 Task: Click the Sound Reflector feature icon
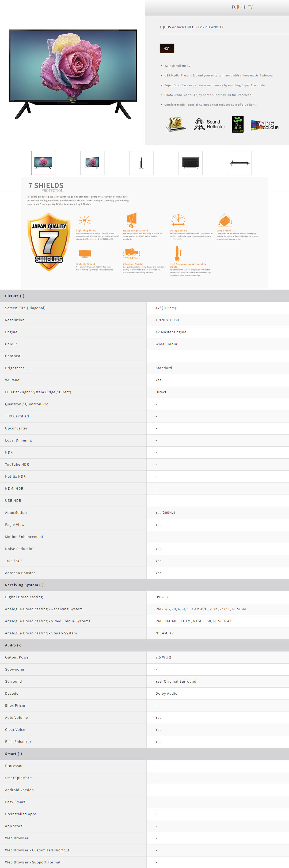209,124
